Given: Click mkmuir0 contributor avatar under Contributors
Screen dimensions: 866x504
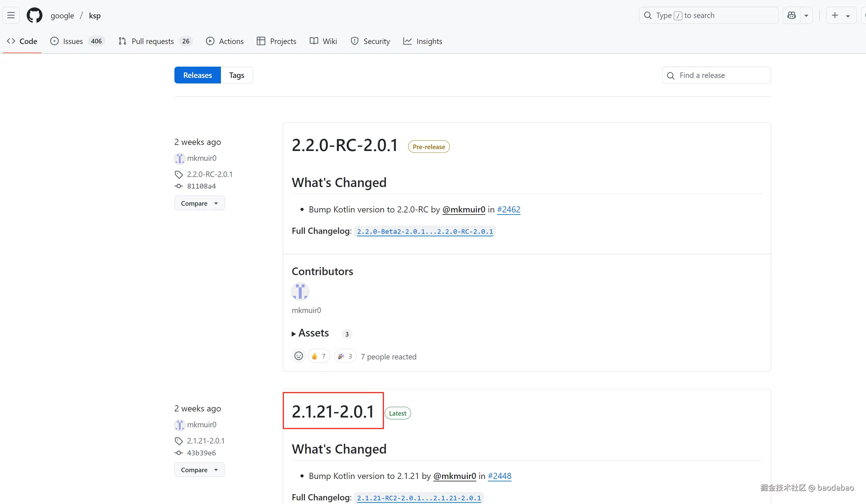Looking at the screenshot, I should [x=300, y=292].
